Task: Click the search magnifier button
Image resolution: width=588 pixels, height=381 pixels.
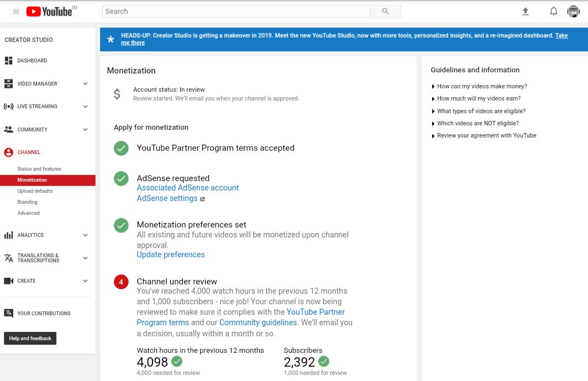Action: (385, 11)
